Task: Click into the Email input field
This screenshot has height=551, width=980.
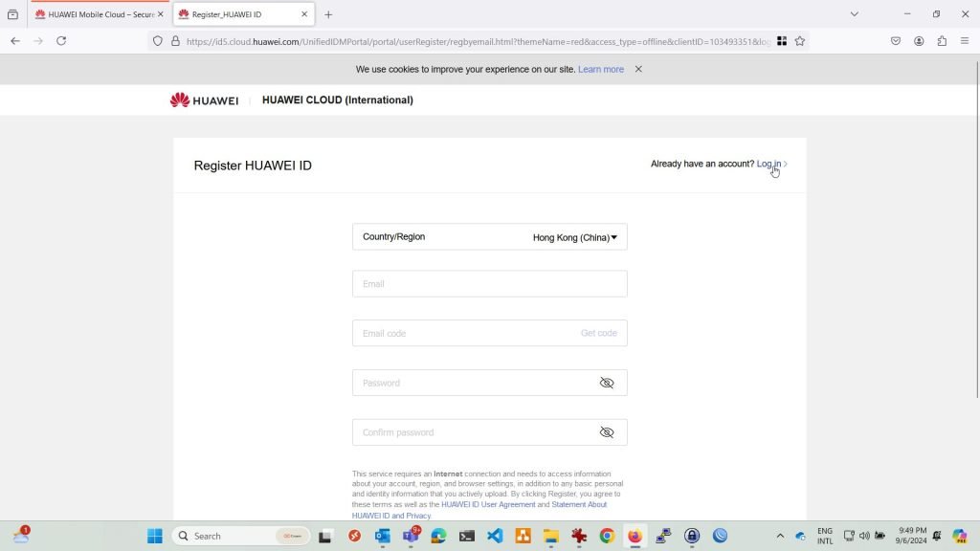Action: coord(489,284)
